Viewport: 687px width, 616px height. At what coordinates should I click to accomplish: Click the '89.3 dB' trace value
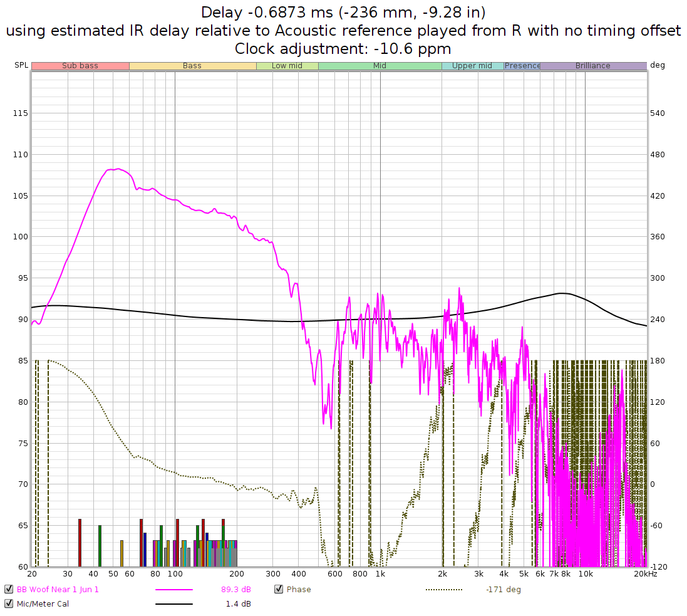(236, 589)
